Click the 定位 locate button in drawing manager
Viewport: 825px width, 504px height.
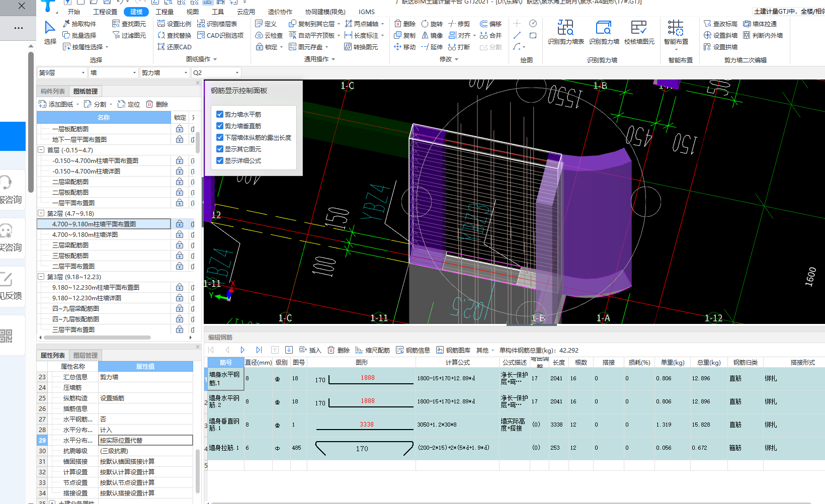129,104
